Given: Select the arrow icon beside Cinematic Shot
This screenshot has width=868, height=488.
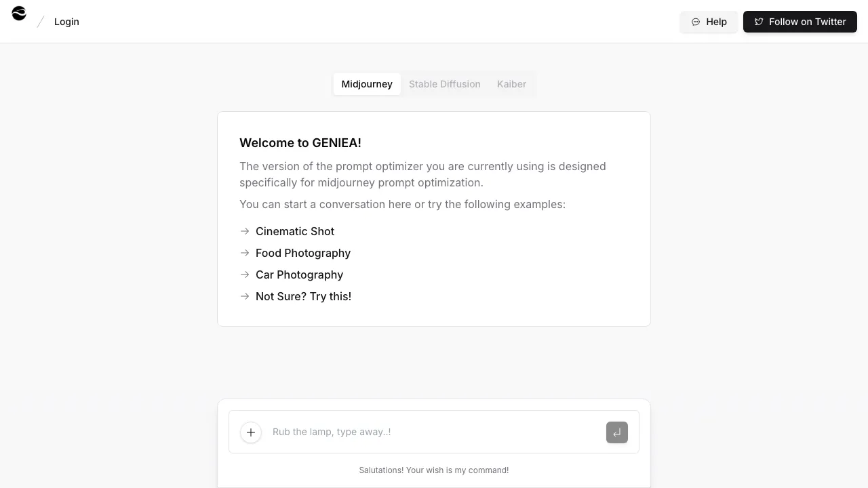Looking at the screenshot, I should tap(245, 231).
